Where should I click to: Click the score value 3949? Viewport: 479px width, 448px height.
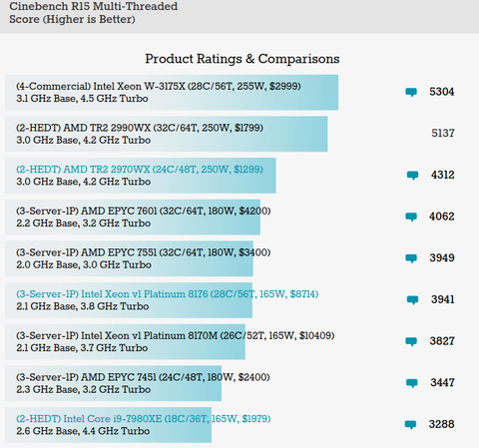442,257
